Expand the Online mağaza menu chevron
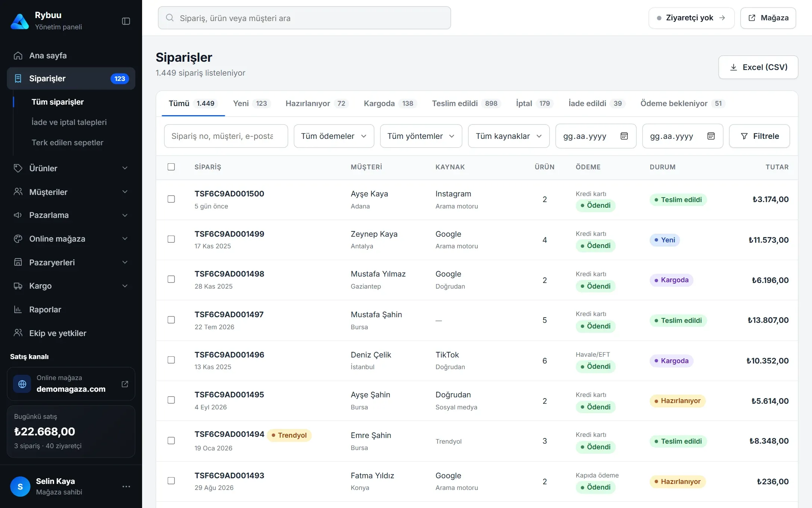Image resolution: width=812 pixels, height=508 pixels. pos(125,239)
